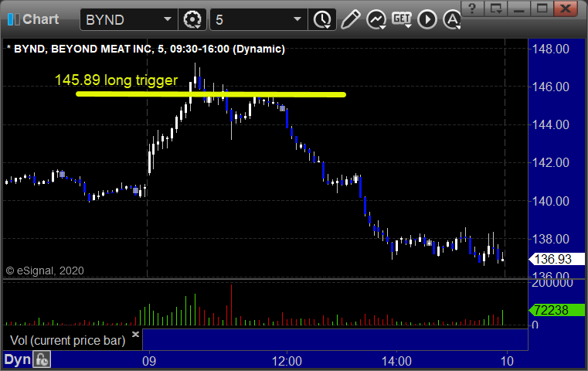This screenshot has width=588, height=371.
Task: Open the time template clock icon
Action: coord(322,19)
